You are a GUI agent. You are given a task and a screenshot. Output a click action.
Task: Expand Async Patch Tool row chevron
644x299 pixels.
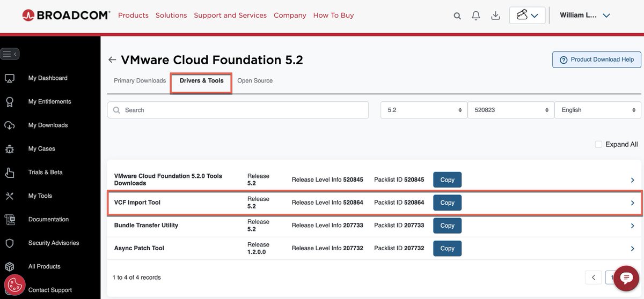click(x=633, y=249)
